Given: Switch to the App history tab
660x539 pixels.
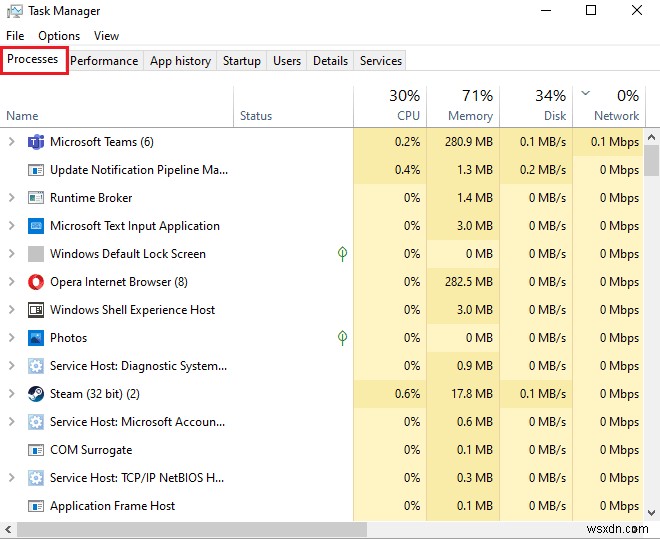Looking at the screenshot, I should [180, 61].
